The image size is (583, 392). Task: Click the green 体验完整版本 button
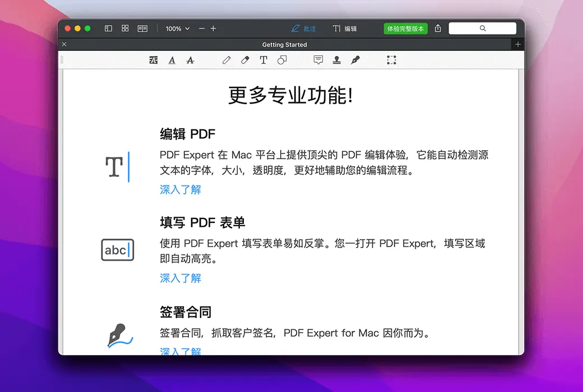click(x=405, y=29)
